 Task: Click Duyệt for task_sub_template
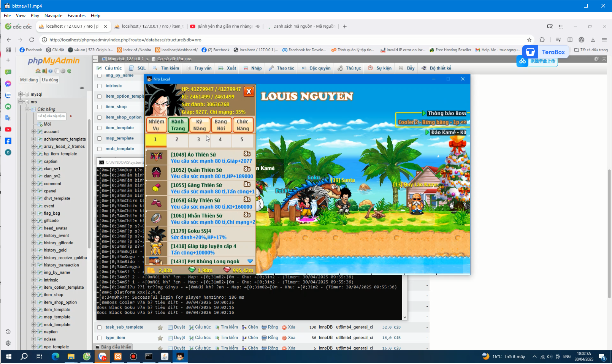(176, 327)
